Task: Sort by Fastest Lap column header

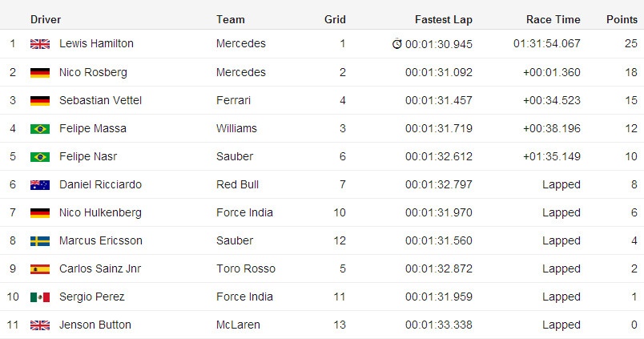Action: click(x=443, y=19)
